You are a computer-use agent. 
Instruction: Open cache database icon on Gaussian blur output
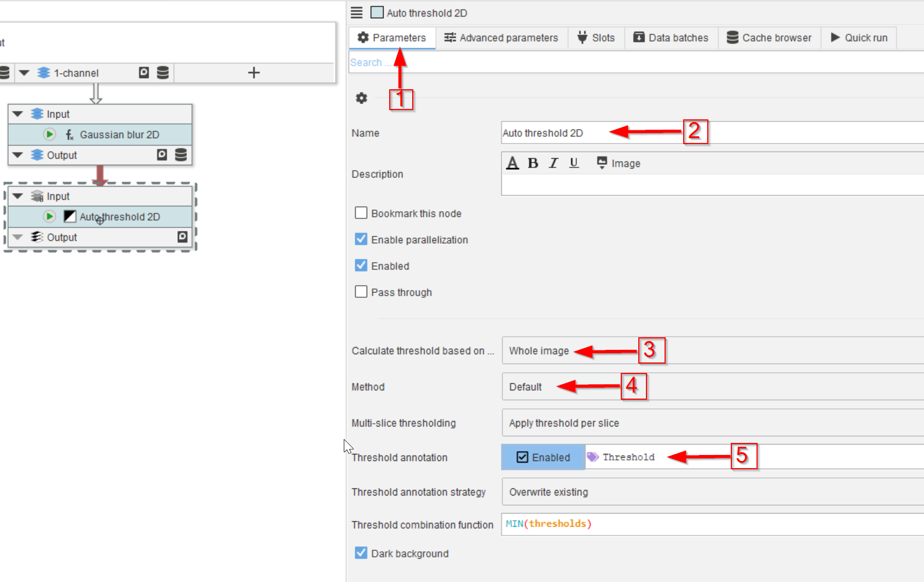[181, 155]
